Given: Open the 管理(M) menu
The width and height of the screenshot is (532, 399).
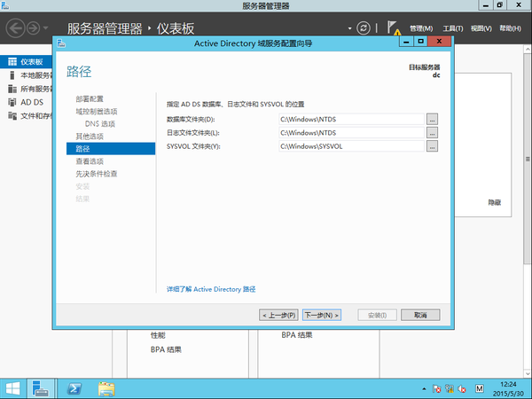Looking at the screenshot, I should click(421, 28).
